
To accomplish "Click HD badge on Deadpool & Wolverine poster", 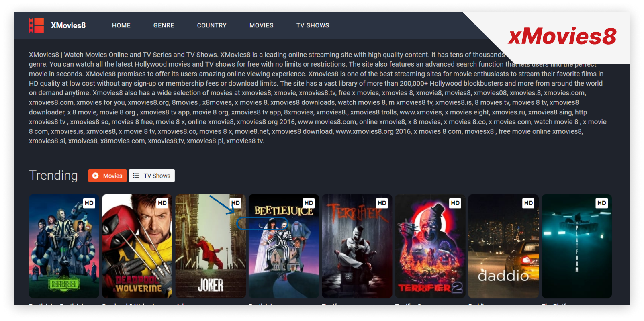I will (162, 203).
